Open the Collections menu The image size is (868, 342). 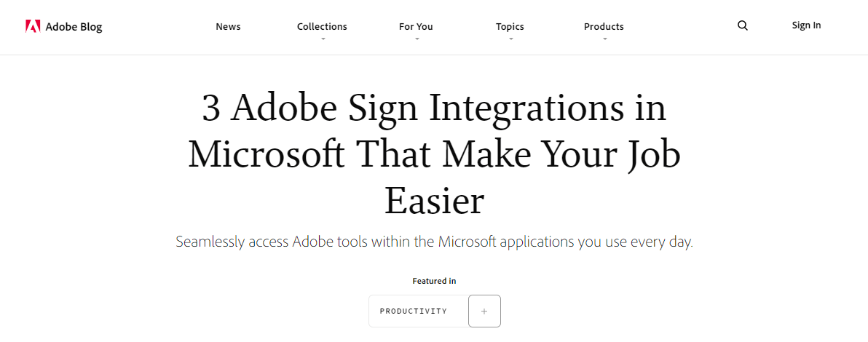point(322,27)
